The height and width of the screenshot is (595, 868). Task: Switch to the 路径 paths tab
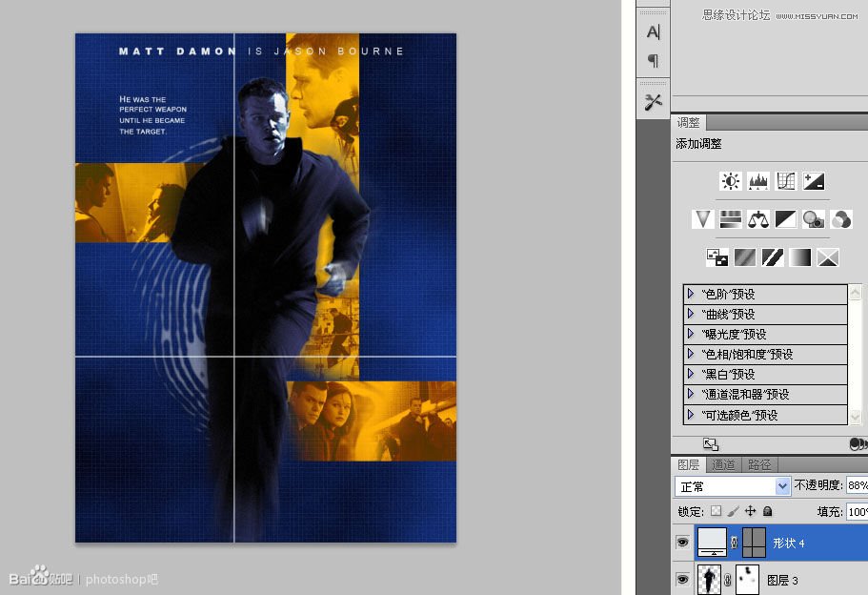pos(758,464)
